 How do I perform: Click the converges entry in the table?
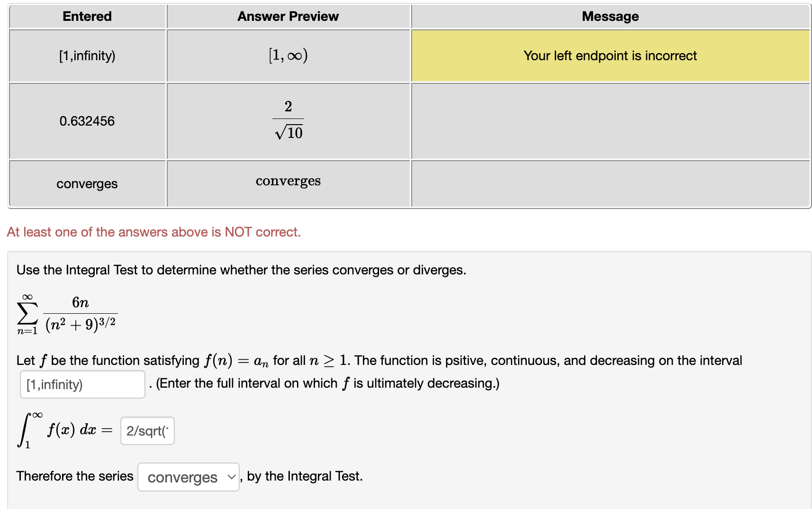pos(87,183)
